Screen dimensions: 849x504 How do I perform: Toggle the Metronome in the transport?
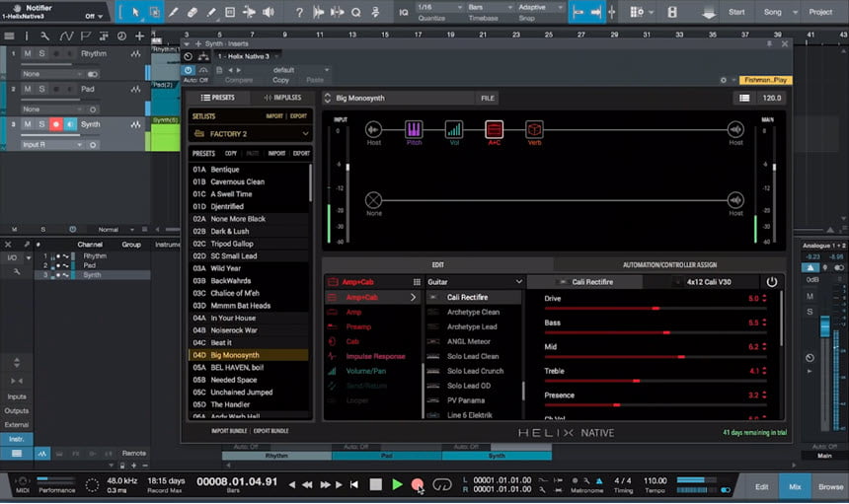point(599,480)
